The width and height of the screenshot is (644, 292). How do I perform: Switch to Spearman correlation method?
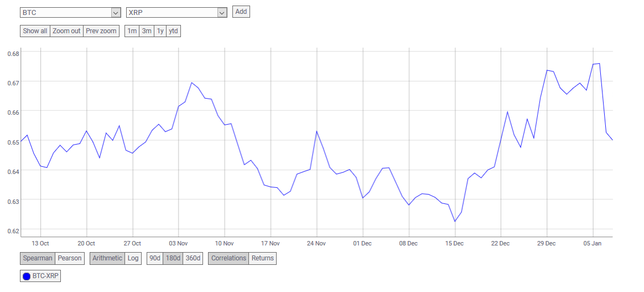[x=38, y=258]
